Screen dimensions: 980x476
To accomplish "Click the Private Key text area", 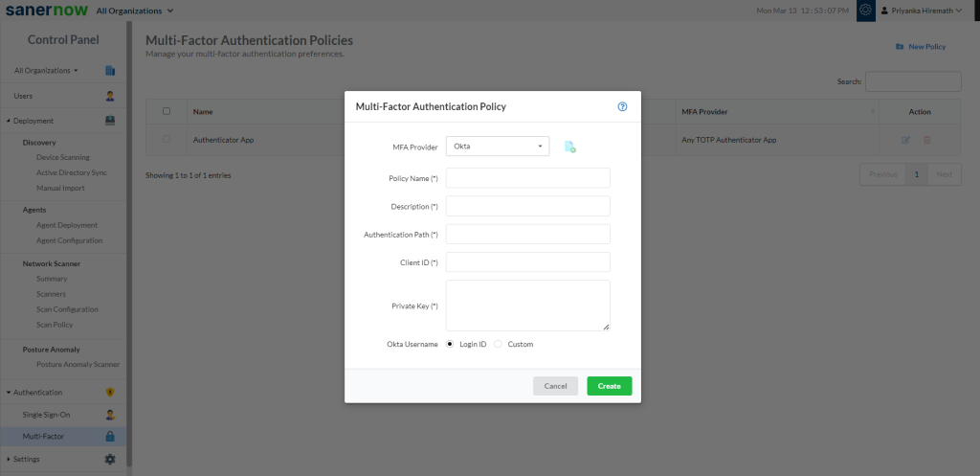I will click(x=527, y=306).
